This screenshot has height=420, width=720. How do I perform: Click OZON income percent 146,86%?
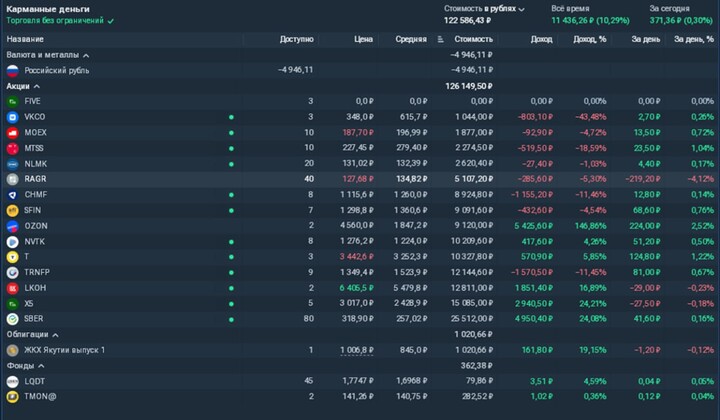(591, 226)
